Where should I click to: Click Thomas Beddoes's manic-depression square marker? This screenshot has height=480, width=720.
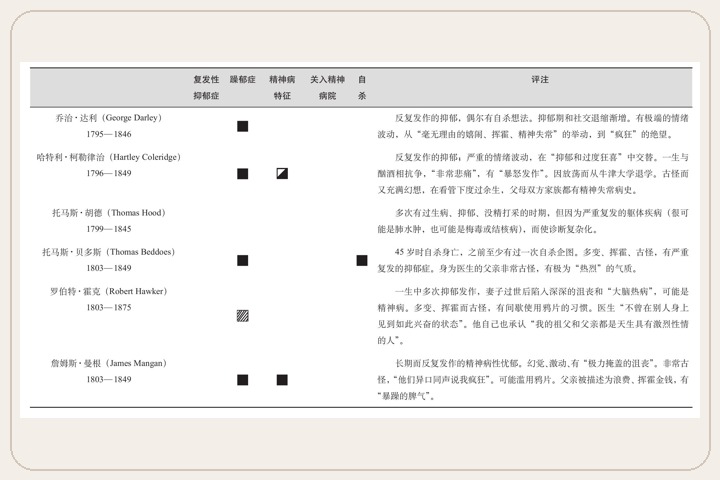[x=242, y=260]
